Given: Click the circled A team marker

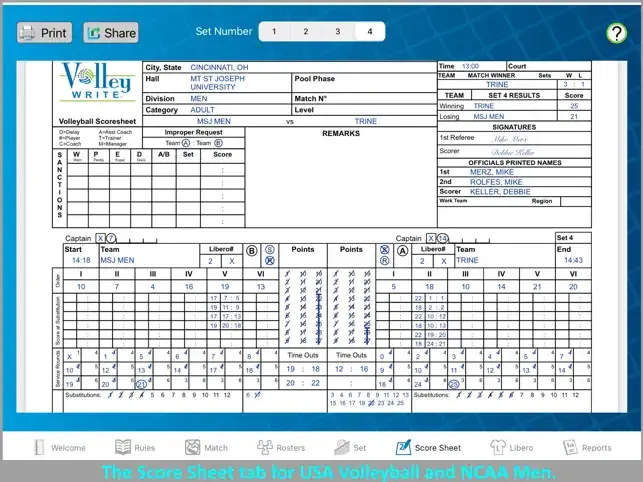Looking at the screenshot, I should coord(402,251).
